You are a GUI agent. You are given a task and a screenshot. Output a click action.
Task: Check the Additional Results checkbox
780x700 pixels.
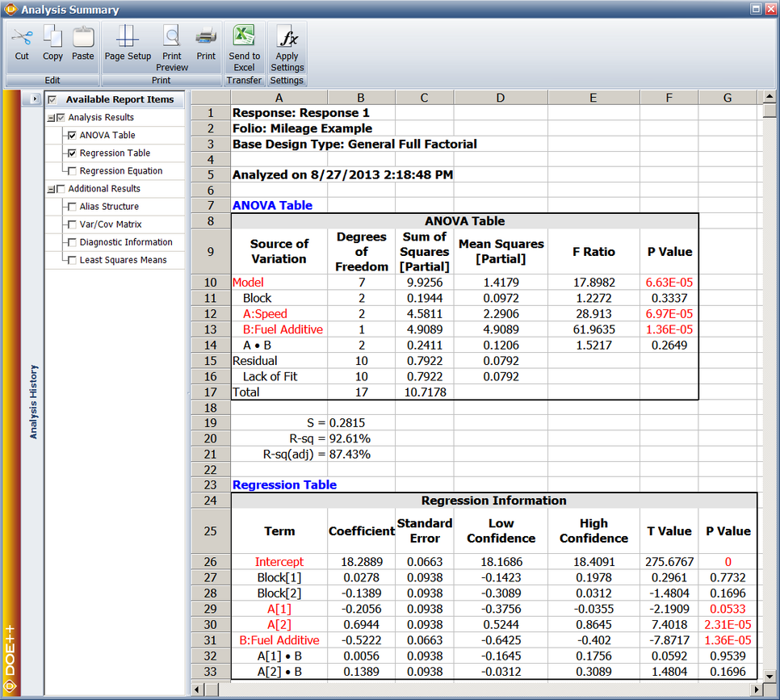click(x=61, y=189)
